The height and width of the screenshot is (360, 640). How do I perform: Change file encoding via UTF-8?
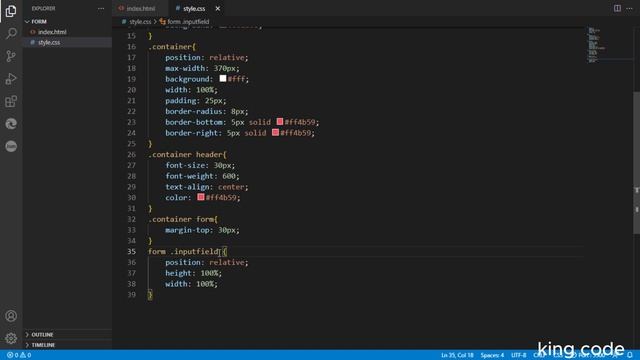pos(519,355)
